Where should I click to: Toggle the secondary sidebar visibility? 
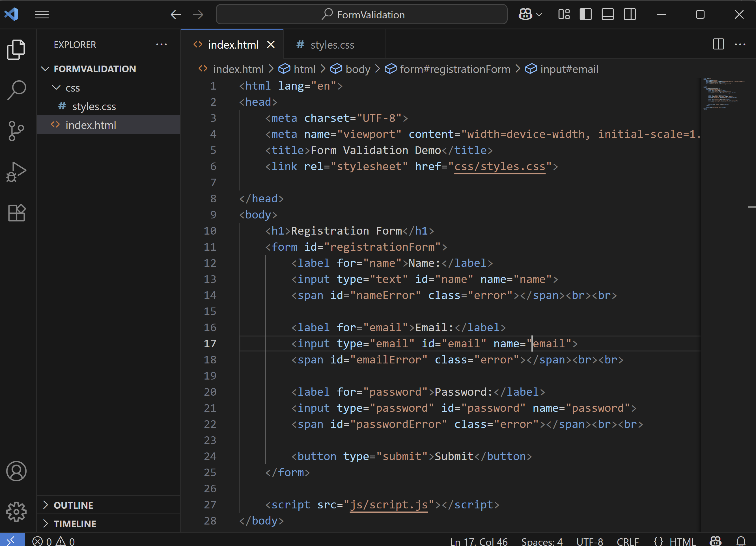point(629,14)
